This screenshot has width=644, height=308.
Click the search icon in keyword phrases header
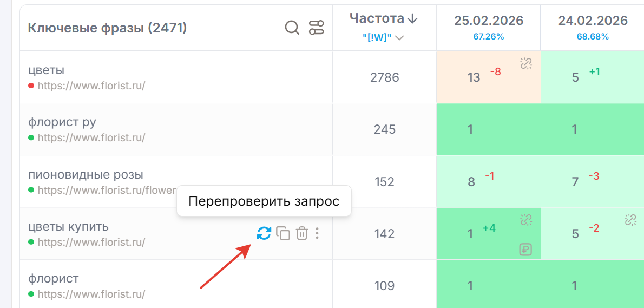click(x=292, y=28)
